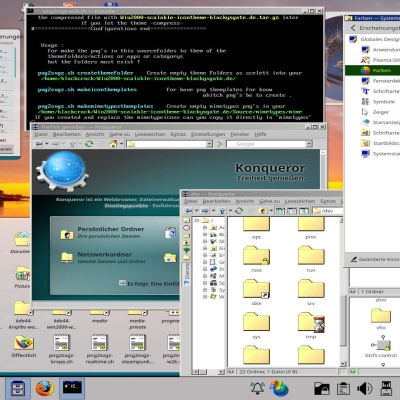The image size is (400, 400).
Task: Reload the /dev view in Konqueror
Action: click(x=239, y=211)
